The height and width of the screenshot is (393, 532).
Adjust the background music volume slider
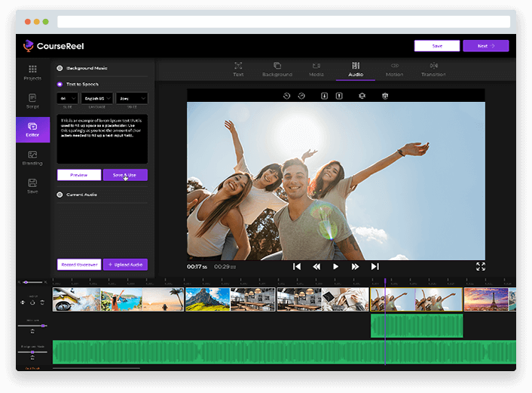click(x=32, y=352)
